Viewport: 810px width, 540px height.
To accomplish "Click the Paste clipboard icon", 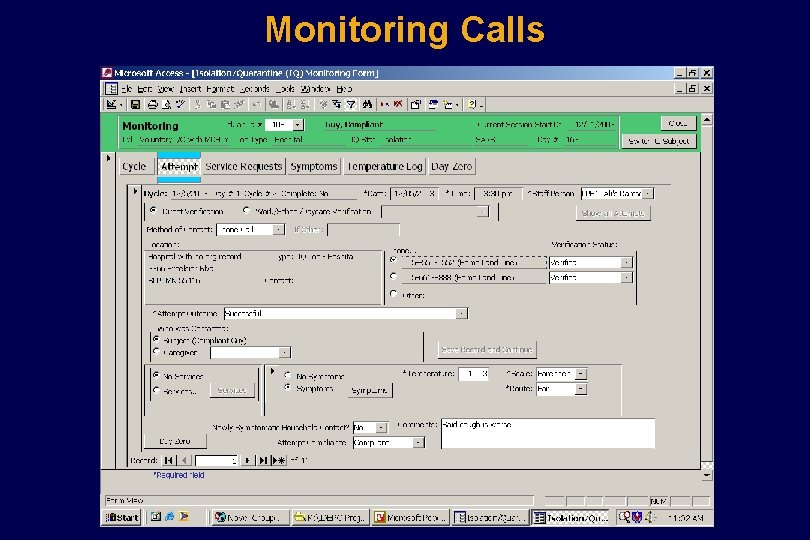I will pos(225,105).
